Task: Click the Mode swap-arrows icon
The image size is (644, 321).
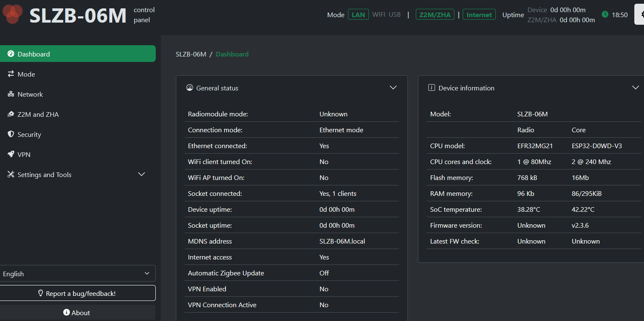Action: click(x=11, y=74)
